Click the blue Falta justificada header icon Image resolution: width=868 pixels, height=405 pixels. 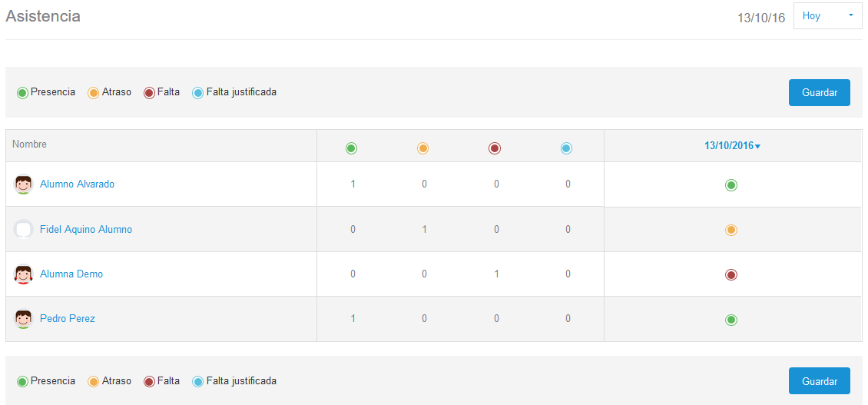566,148
